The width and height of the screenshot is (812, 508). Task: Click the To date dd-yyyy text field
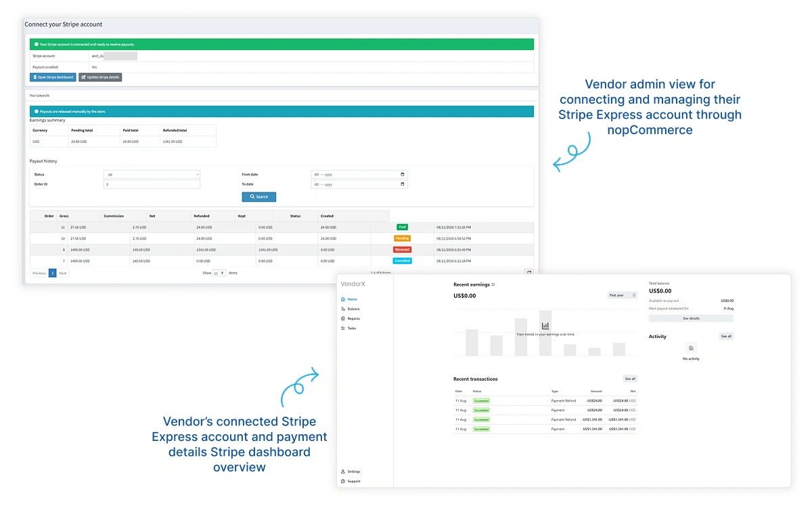359,184
